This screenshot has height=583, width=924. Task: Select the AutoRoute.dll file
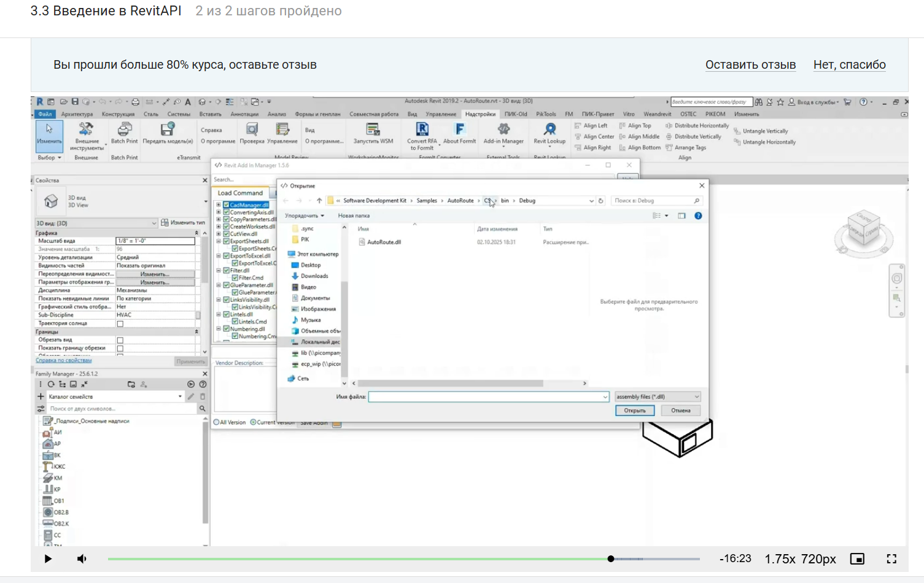point(384,242)
